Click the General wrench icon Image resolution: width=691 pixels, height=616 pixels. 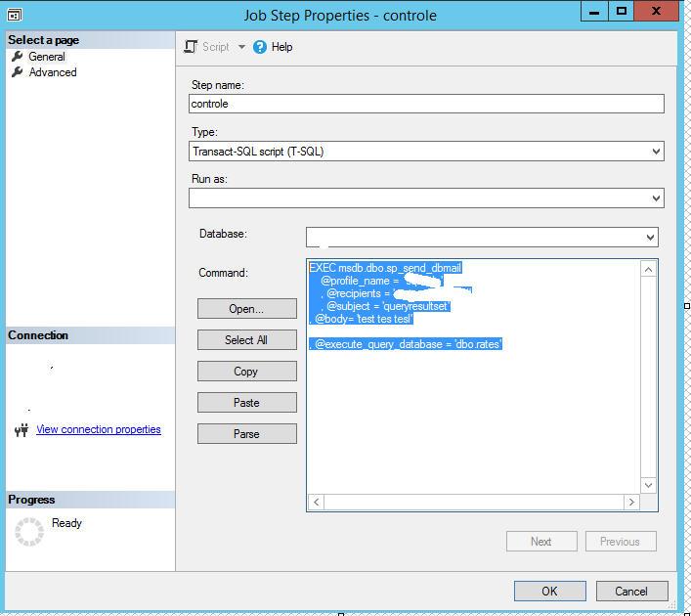18,57
